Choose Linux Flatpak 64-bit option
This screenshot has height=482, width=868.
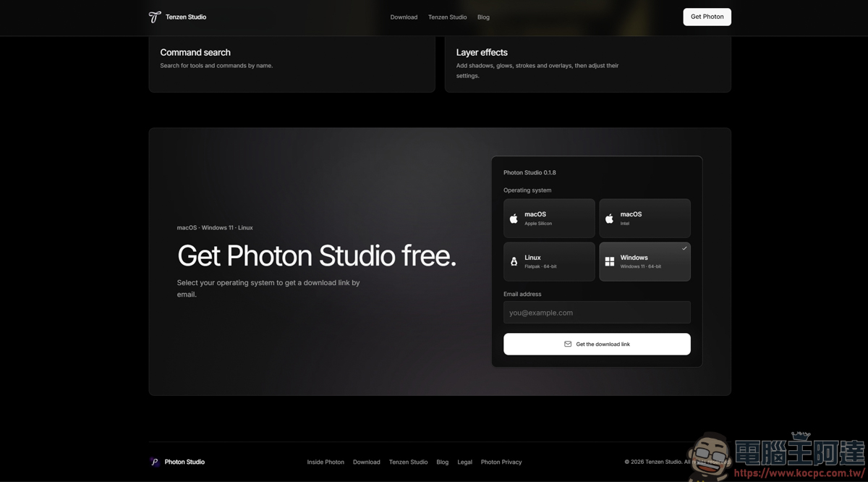(x=549, y=261)
